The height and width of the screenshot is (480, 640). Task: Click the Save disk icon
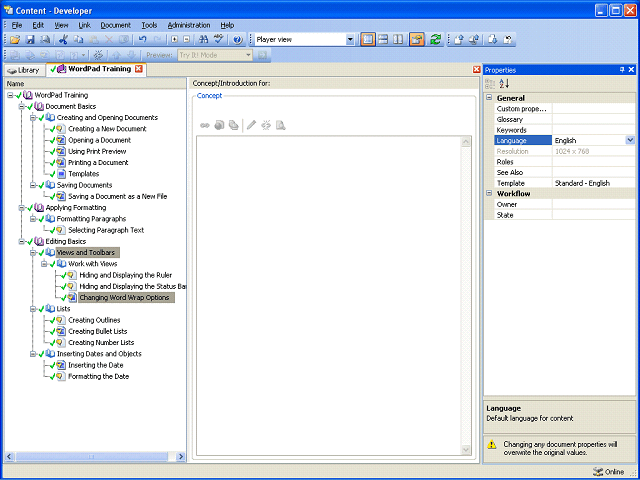pos(30,40)
